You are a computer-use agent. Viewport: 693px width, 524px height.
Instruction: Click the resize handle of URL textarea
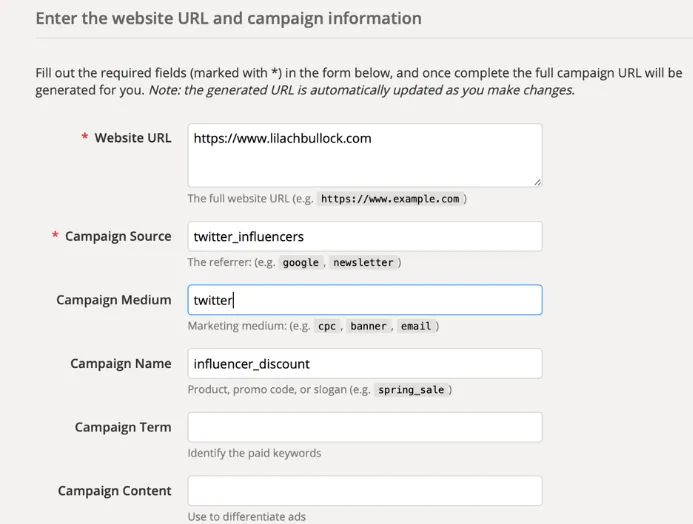tap(537, 181)
